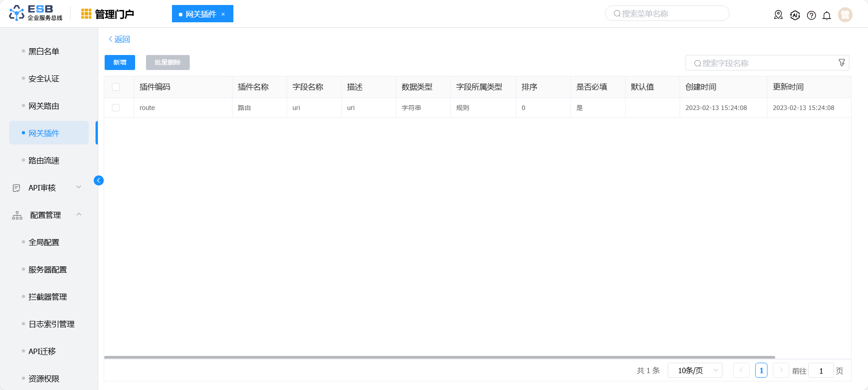Open the 10条/页 page size dropdown
Viewport: 868px width, 390px height.
695,370
